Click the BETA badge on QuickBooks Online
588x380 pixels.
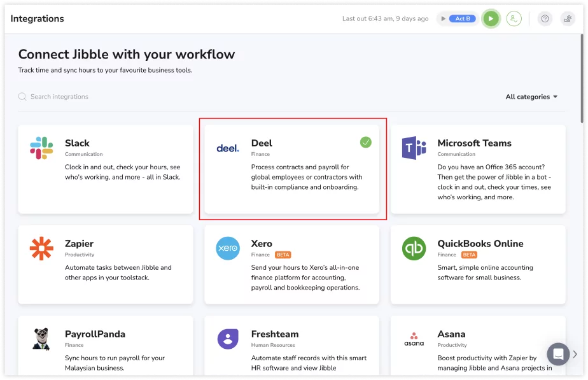point(469,255)
